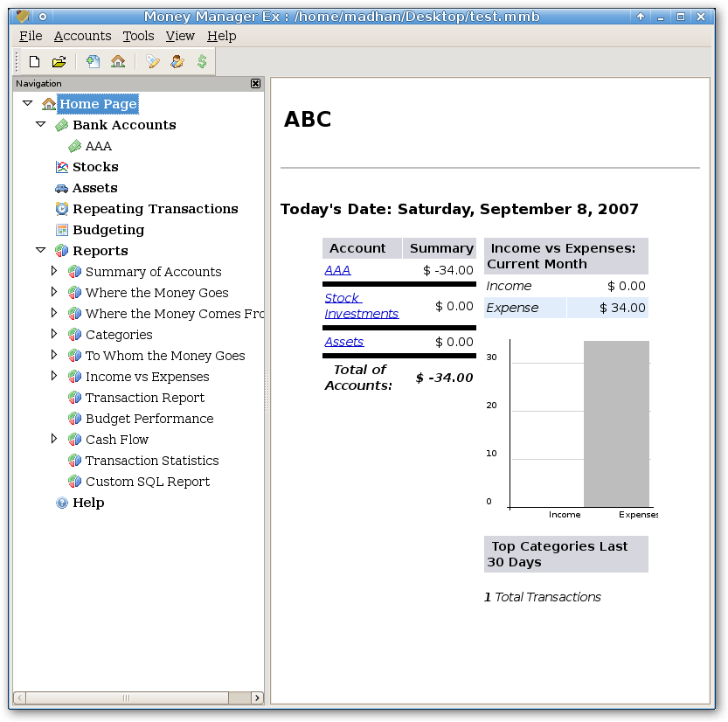Click the house icon in the toolbar
Image resolution: width=728 pixels, height=722 pixels.
click(x=118, y=61)
